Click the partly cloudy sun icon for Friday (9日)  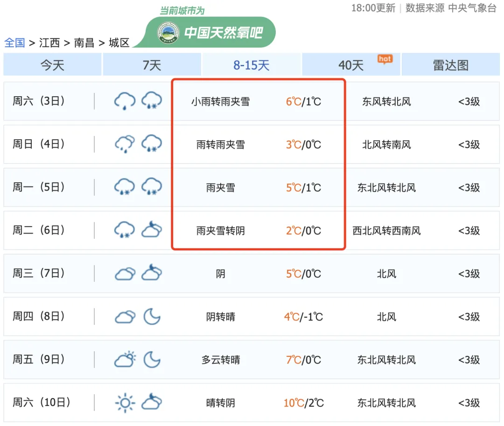pyautogui.click(x=125, y=360)
